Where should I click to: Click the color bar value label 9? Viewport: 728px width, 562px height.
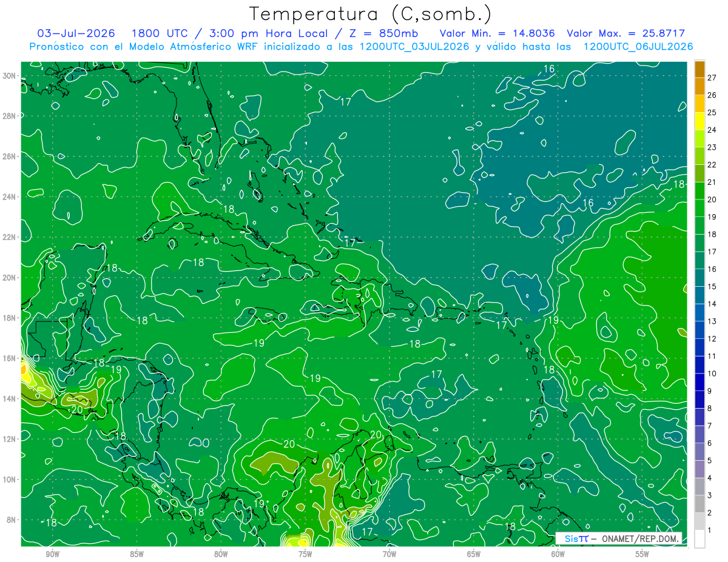(x=710, y=391)
